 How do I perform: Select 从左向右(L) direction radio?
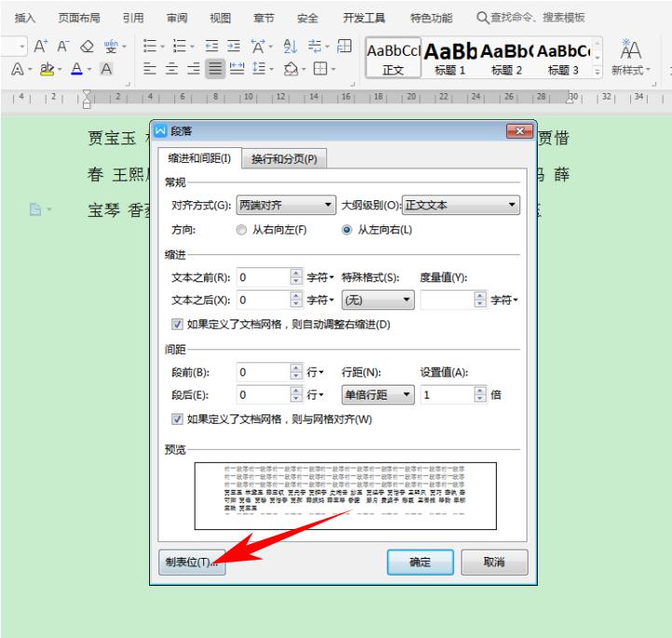[x=347, y=230]
